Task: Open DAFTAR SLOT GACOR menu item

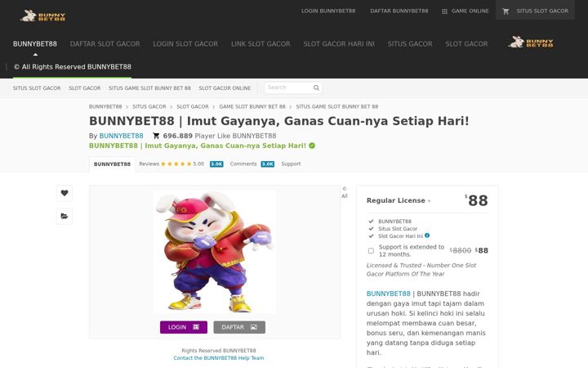Action: (105, 44)
